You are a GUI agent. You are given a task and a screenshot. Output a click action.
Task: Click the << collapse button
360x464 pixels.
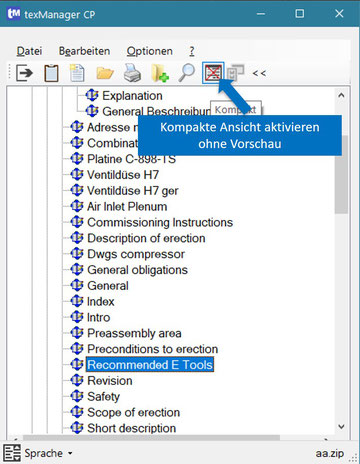(x=259, y=73)
